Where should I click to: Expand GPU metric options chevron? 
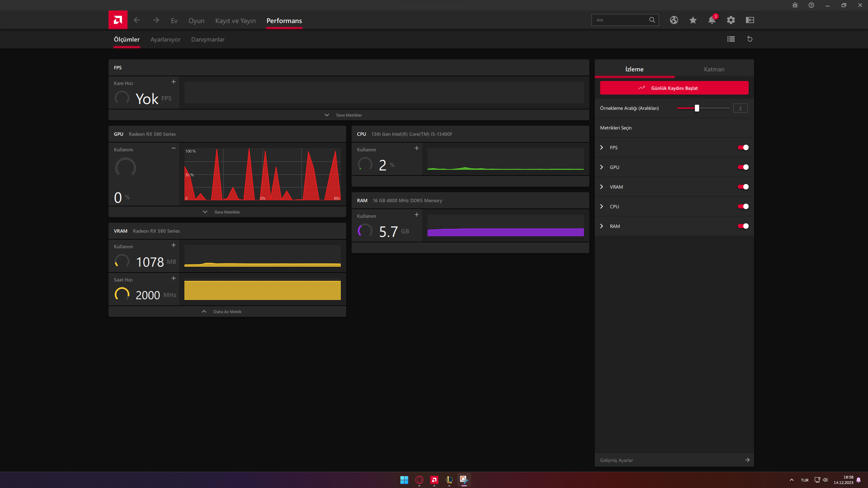coord(601,167)
